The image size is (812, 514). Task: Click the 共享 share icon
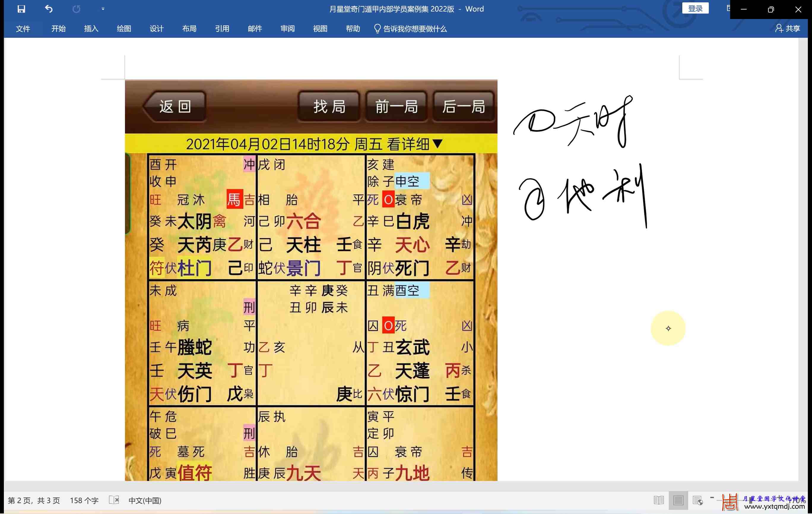coord(787,29)
